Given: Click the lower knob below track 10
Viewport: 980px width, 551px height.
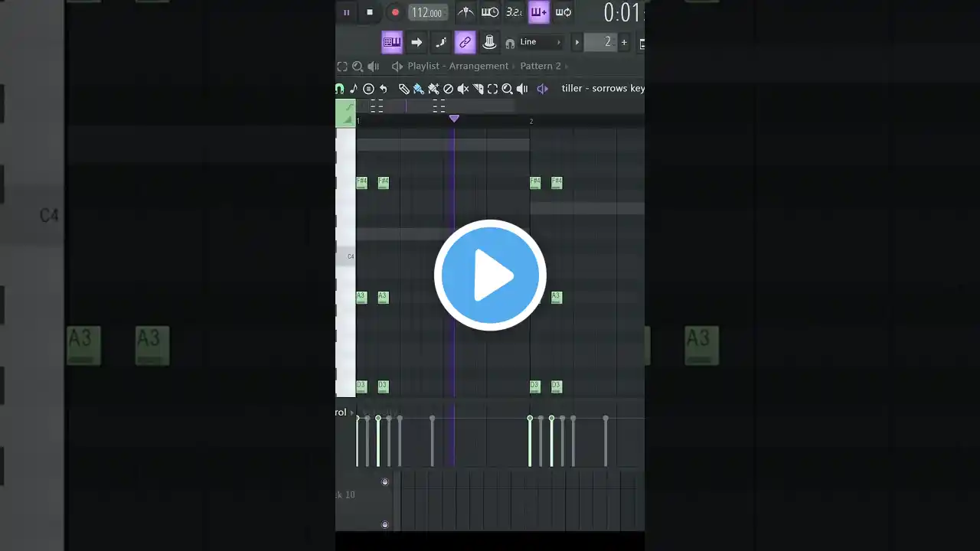Looking at the screenshot, I should click(x=385, y=525).
